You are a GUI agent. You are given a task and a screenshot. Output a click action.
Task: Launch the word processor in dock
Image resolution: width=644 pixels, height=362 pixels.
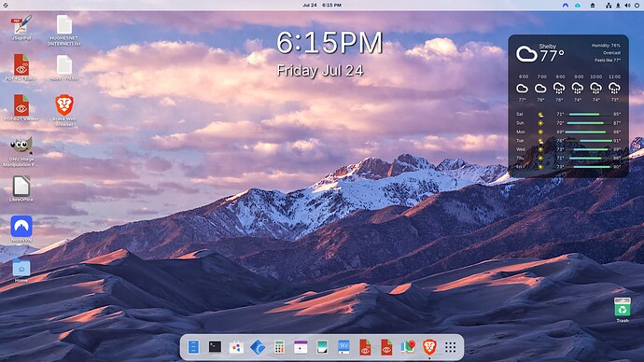(343, 347)
